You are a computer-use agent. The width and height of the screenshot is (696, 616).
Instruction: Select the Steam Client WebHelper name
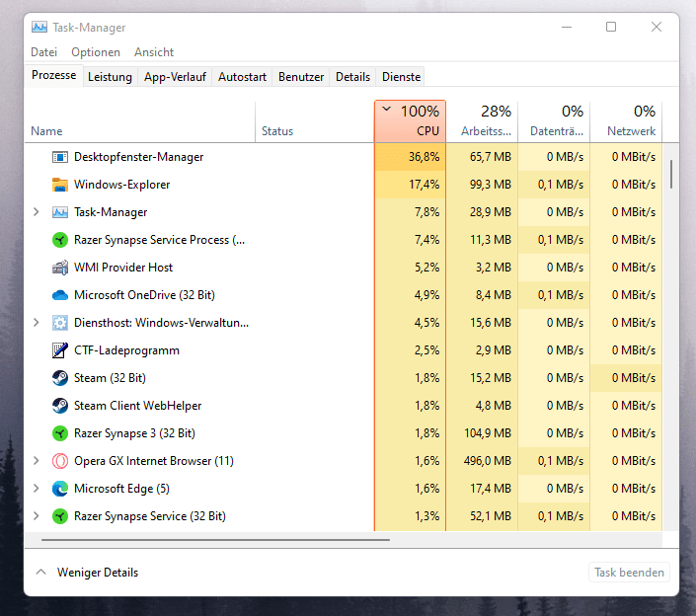coord(137,406)
